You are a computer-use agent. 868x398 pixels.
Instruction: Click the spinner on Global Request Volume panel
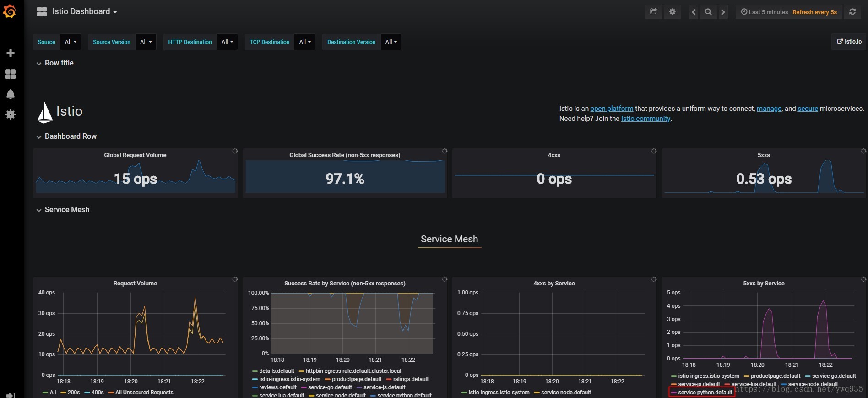[x=235, y=151]
